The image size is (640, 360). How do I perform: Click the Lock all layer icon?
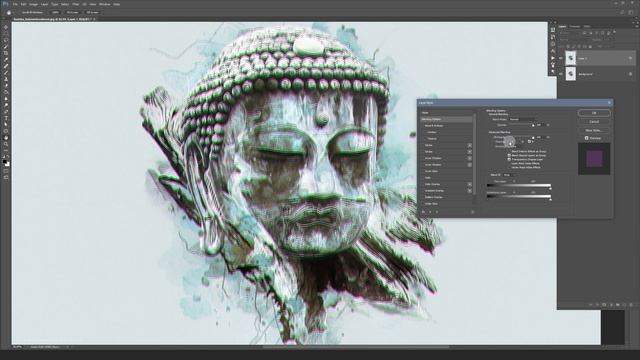click(x=590, y=47)
